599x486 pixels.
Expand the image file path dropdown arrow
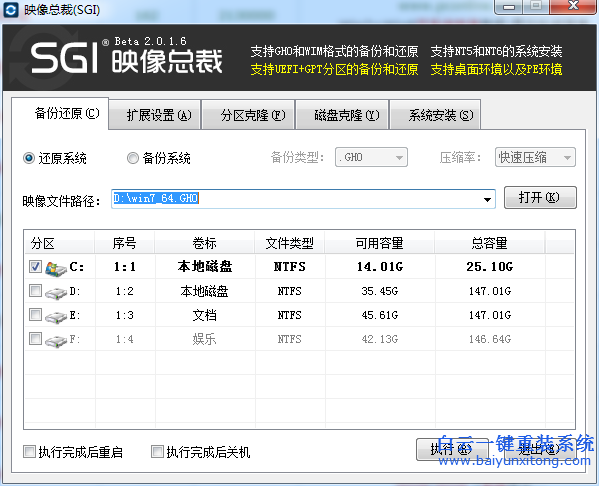(x=487, y=199)
